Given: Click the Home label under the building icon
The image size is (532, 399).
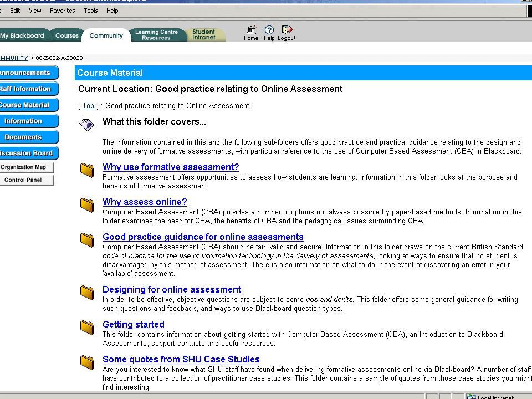Looking at the screenshot, I should pos(251,38).
